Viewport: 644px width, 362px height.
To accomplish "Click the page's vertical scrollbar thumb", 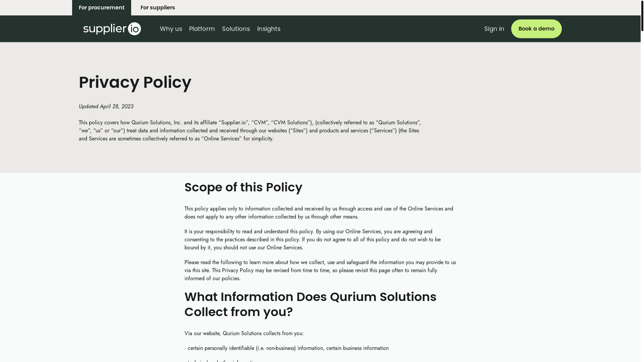I will [642, 16].
